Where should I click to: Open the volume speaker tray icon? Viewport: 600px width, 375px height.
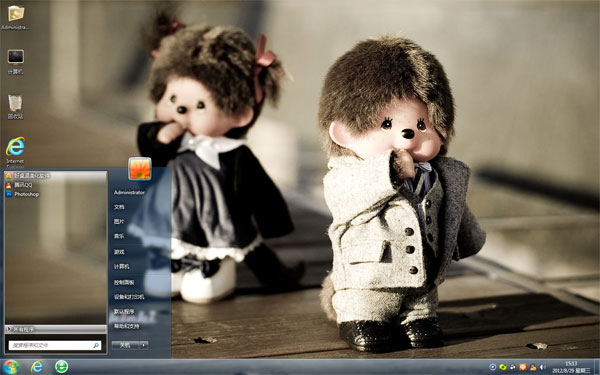pos(543,367)
